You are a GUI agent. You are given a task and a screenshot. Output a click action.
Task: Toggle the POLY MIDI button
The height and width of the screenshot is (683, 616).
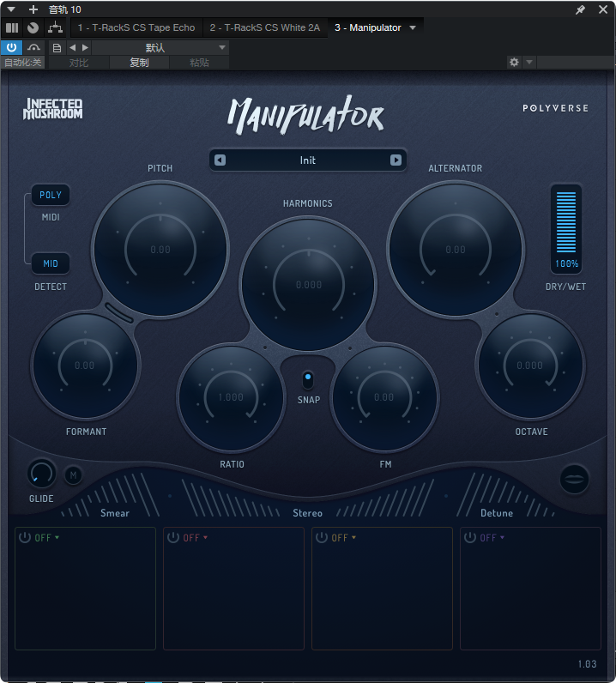coord(51,195)
